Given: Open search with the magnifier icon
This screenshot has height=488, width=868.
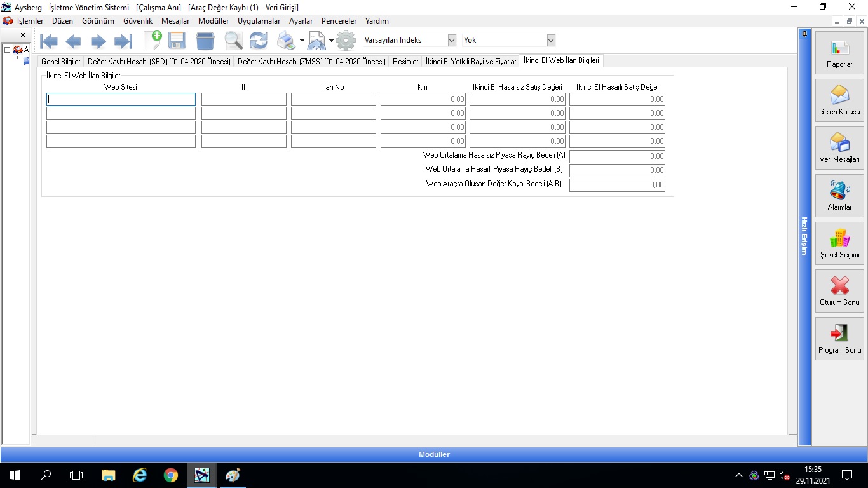Looking at the screenshot, I should 233,41.
